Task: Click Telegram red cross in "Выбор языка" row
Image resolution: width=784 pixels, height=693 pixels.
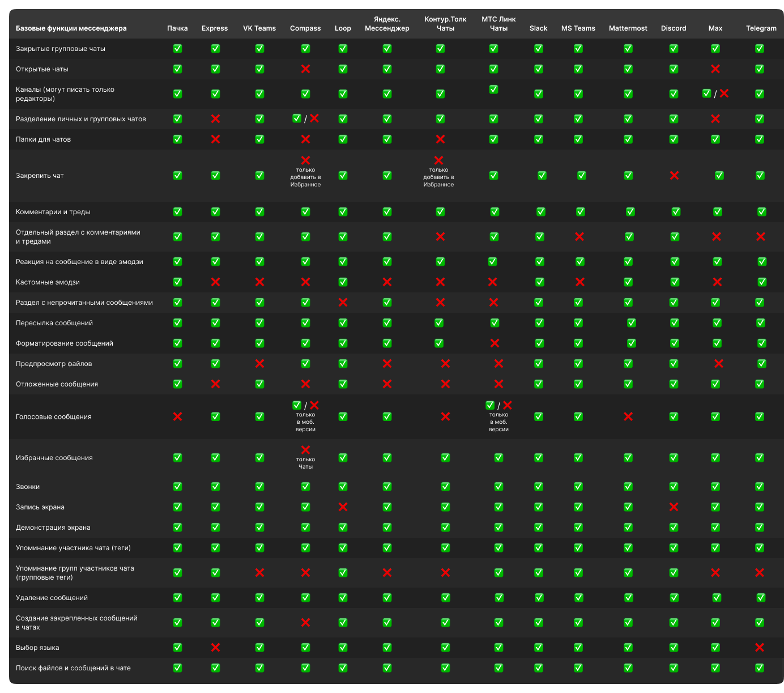Action: coord(760,648)
